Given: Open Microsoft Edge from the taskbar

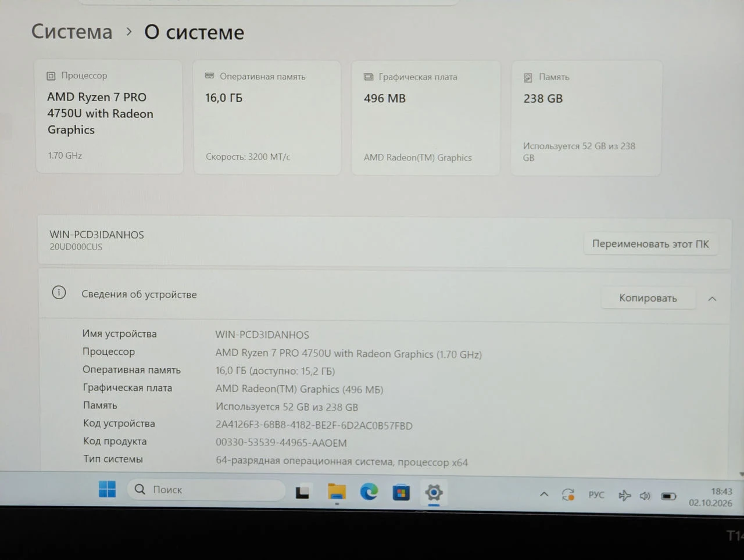Looking at the screenshot, I should point(369,493).
